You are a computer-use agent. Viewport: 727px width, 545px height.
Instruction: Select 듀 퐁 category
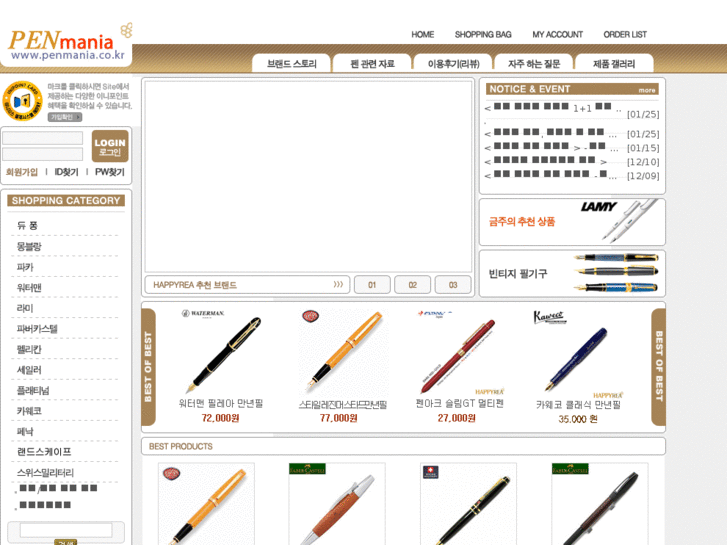click(x=27, y=225)
